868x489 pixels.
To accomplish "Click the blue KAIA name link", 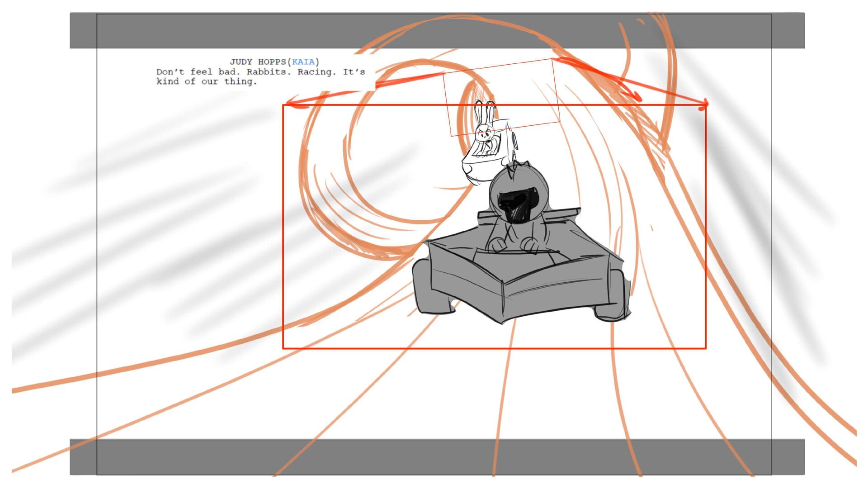I will 303,62.
